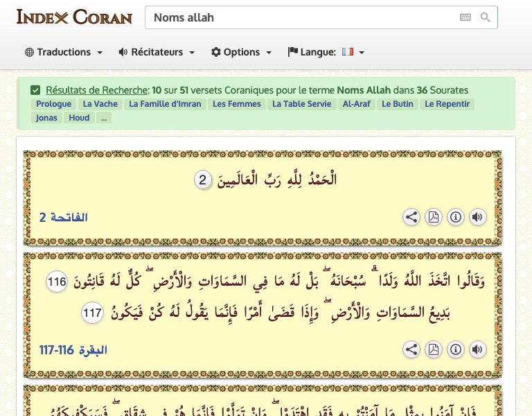The height and width of the screenshot is (416, 532).
Task: Toggle the green search results checkbox
Action: click(x=35, y=90)
